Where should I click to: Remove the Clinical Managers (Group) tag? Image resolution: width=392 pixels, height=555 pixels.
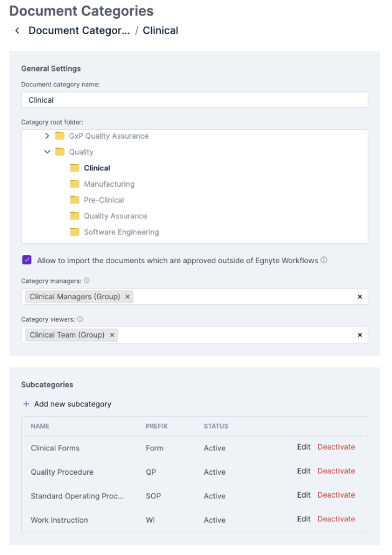point(127,297)
